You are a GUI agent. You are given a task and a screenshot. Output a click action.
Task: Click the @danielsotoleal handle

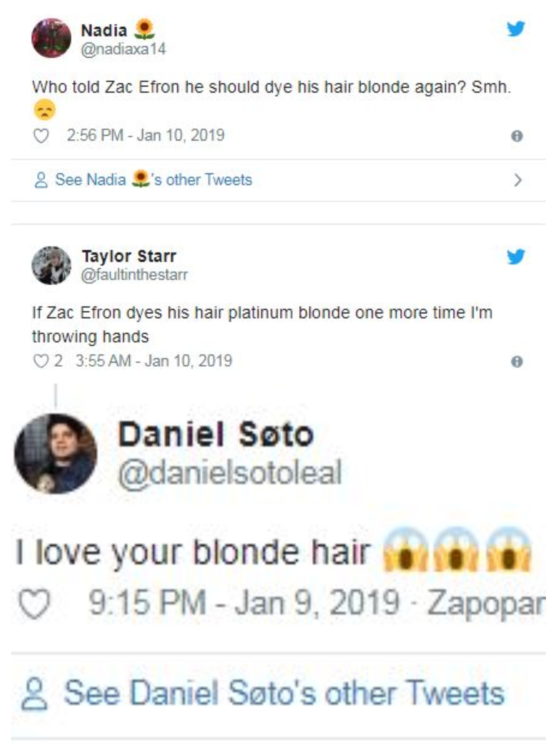click(230, 473)
